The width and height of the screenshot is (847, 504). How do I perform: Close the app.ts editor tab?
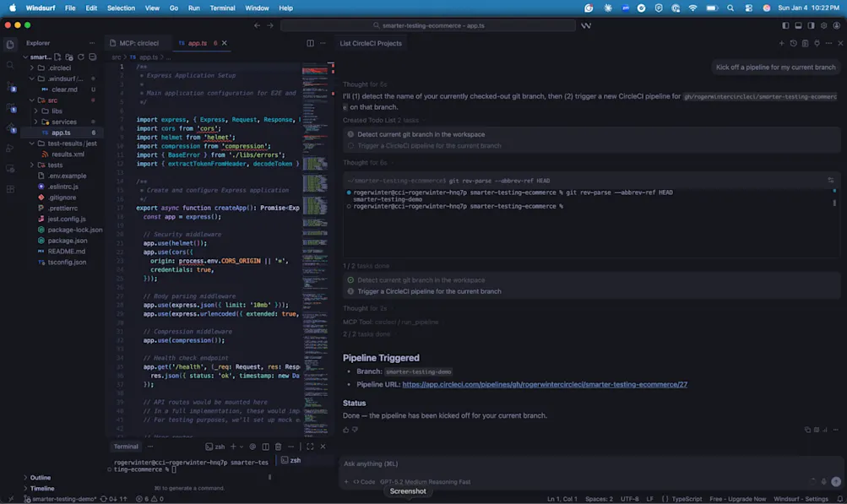pos(224,43)
